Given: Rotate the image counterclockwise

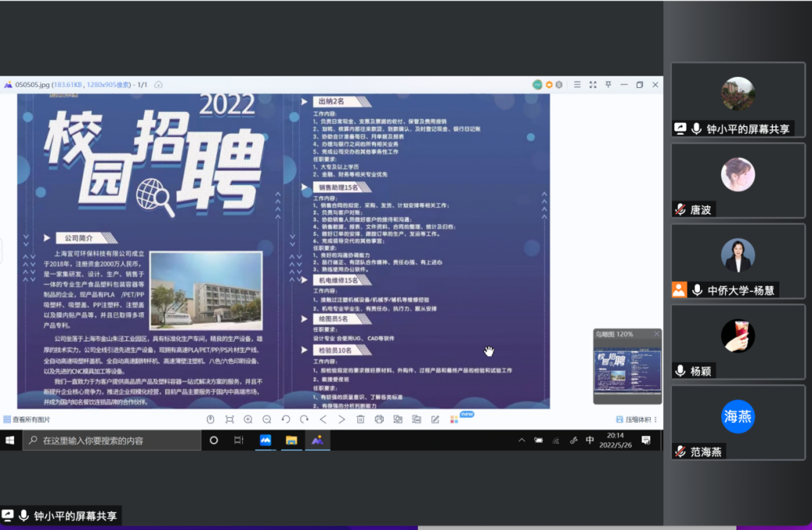Looking at the screenshot, I should 286,419.
